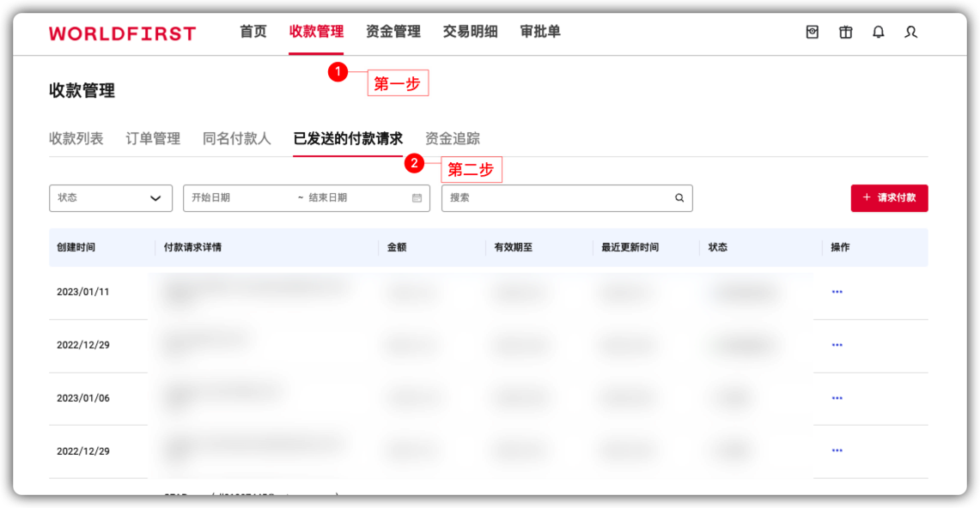Click the gift rewards icon
The width and height of the screenshot is (980, 508).
pyautogui.click(x=846, y=32)
